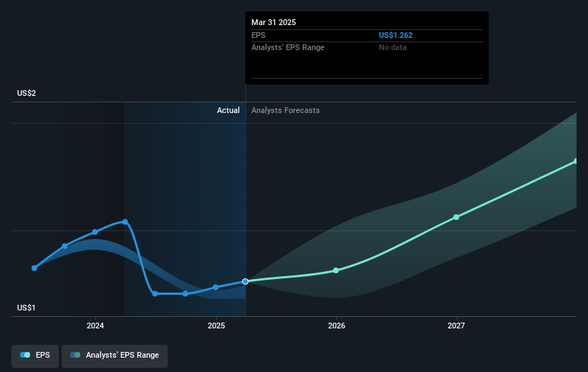588x372 pixels.
Task: Click the US$1 y-axis label
Action: pyautogui.click(x=26, y=308)
